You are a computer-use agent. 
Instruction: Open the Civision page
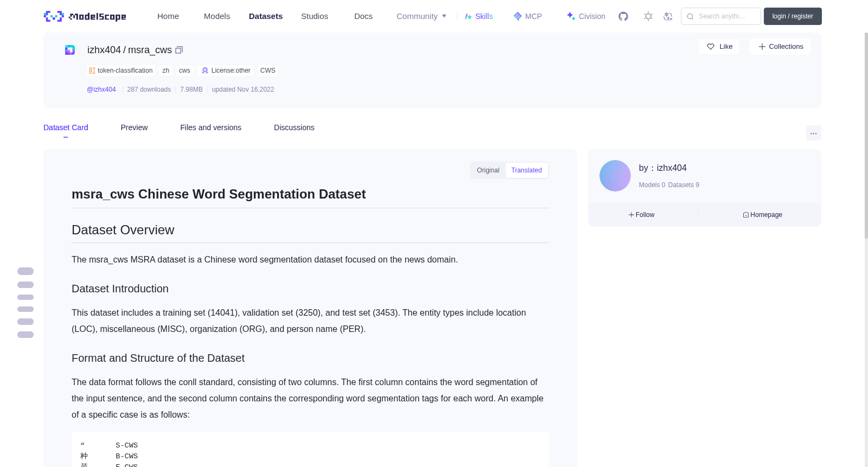click(586, 16)
